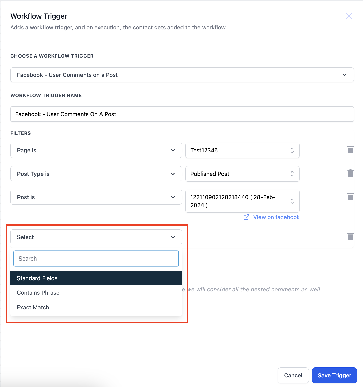Choose "Standard Fields" from the dropdown list
This screenshot has width=363, height=387.
click(x=96, y=278)
